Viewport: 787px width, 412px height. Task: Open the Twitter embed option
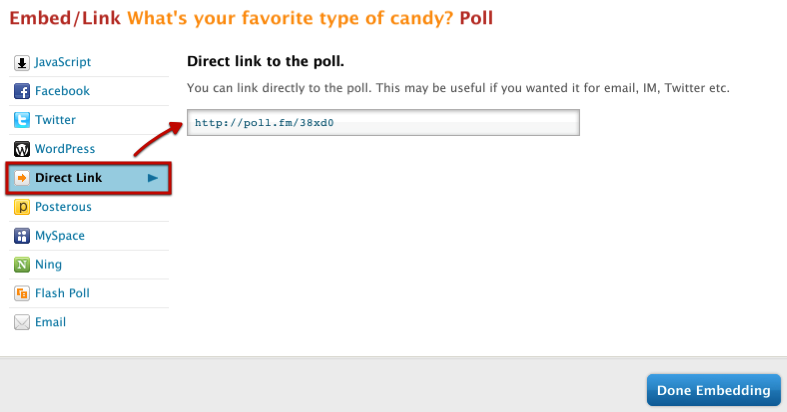pyautogui.click(x=55, y=120)
